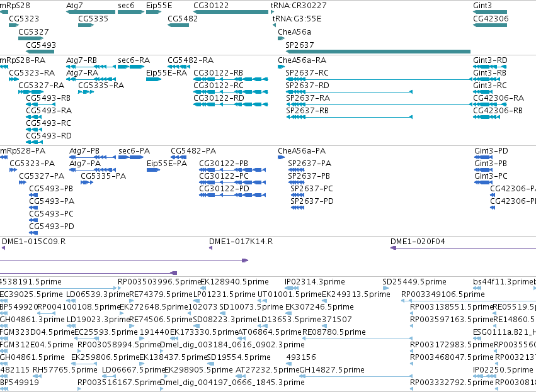Select the RE08780.5prime label
Screen dimensions: 536x392
pos(334,332)
